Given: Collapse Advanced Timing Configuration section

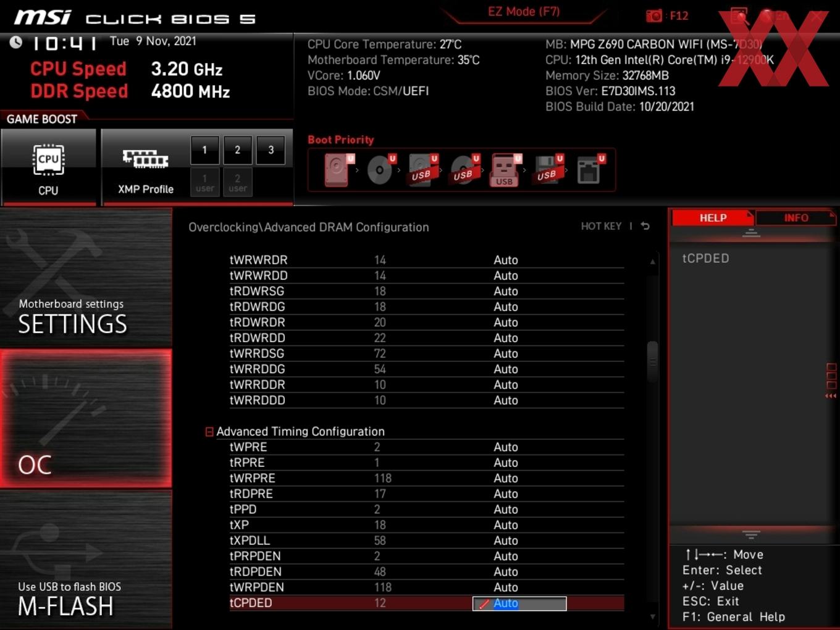Looking at the screenshot, I should [209, 432].
